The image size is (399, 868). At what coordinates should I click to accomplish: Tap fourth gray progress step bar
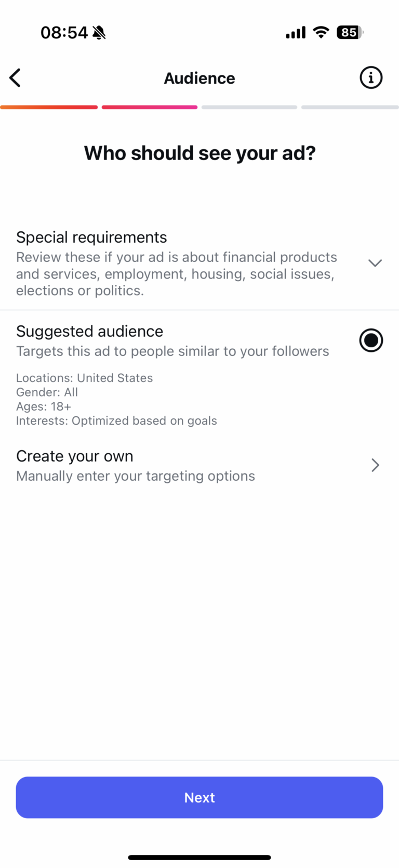350,108
